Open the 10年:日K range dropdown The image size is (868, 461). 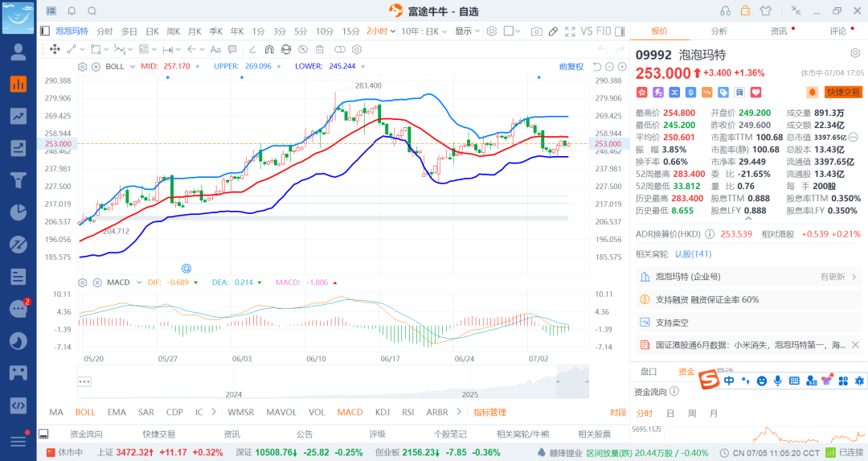point(424,31)
